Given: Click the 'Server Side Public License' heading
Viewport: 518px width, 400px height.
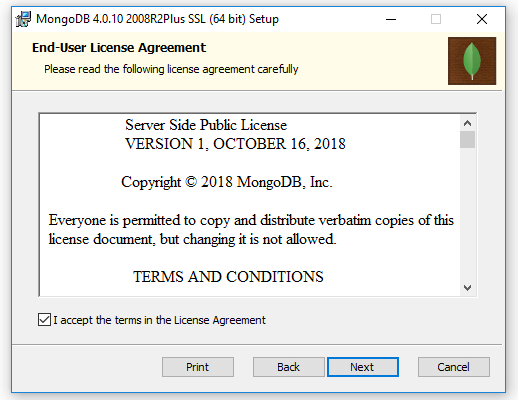Looking at the screenshot, I should [x=206, y=125].
